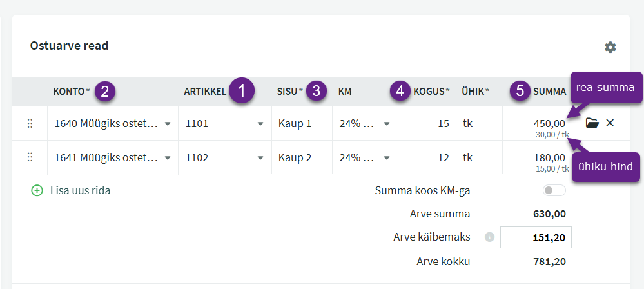Grab the drag handle of second row

point(30,157)
